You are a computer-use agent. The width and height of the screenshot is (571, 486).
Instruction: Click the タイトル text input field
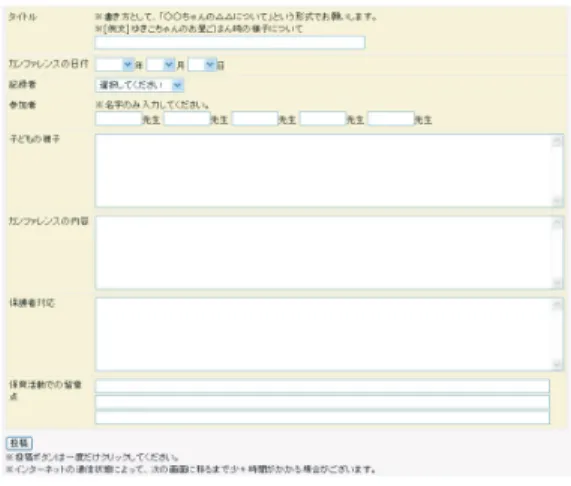point(230,43)
